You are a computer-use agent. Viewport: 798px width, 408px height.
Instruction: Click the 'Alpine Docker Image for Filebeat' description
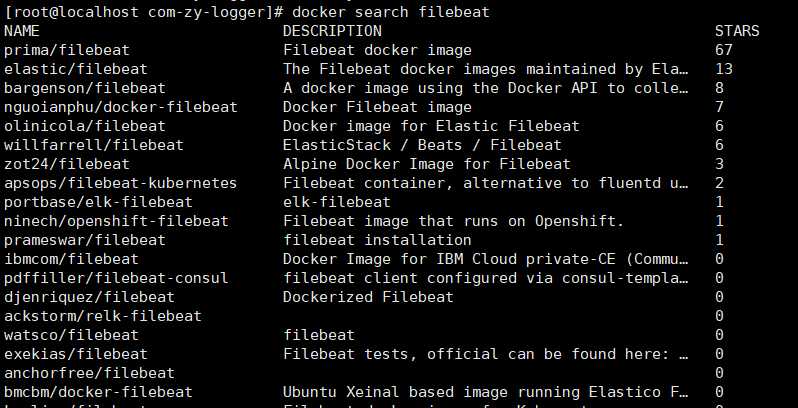(x=427, y=164)
